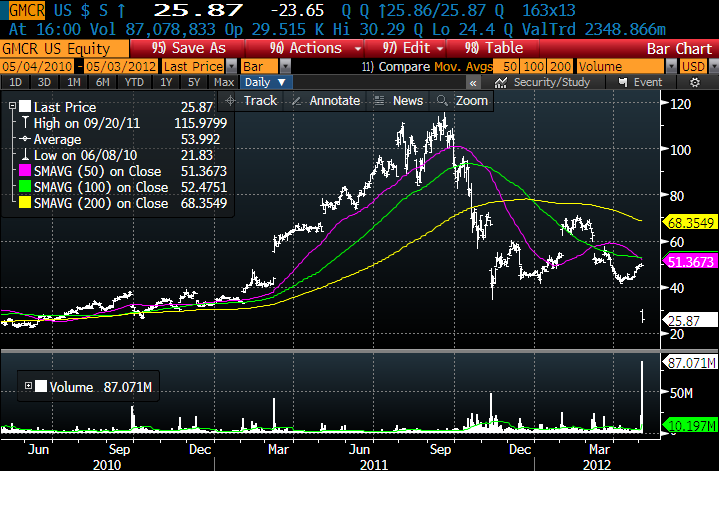Select the YTD range tab

pos(134,83)
